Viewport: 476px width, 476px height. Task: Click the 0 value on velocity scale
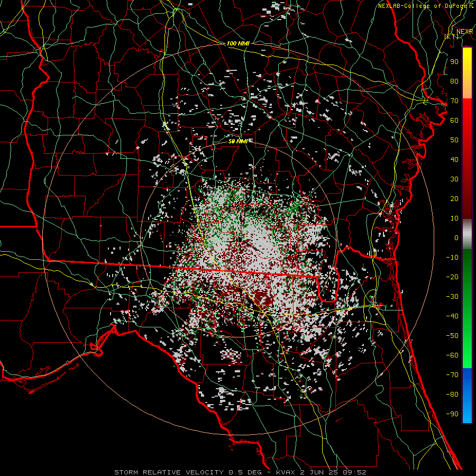(x=456, y=238)
